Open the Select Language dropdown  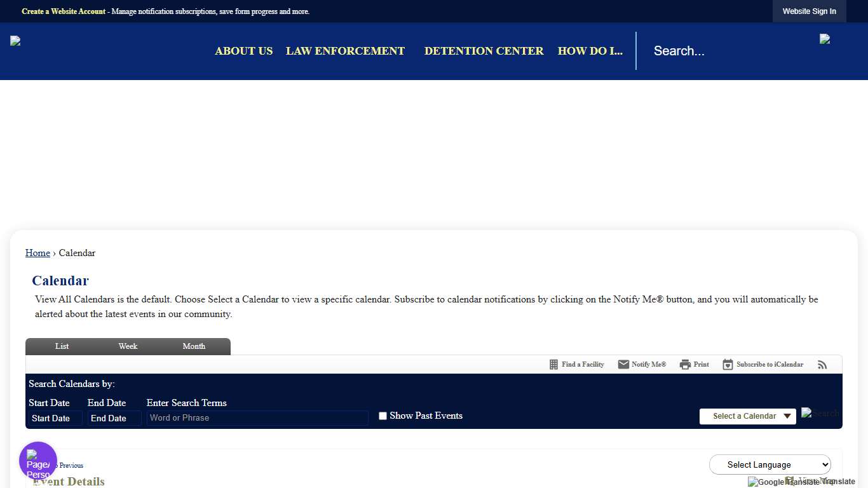coord(770,464)
